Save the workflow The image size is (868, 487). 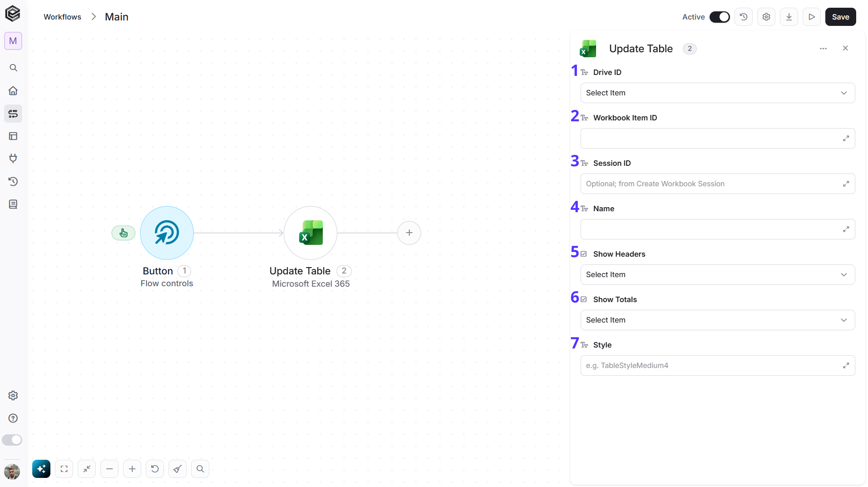[x=840, y=17]
